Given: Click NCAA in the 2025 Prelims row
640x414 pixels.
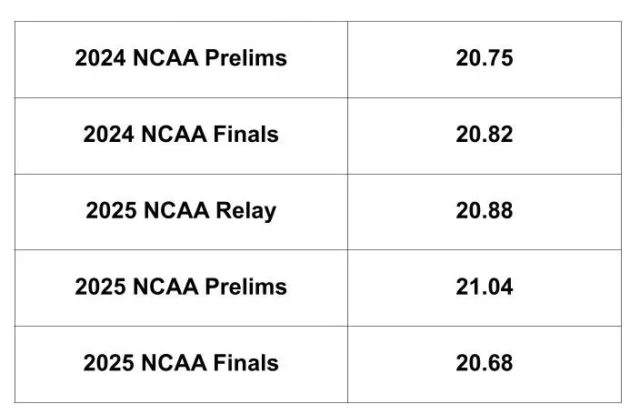Looking at the screenshot, I should pyautogui.click(x=165, y=287).
